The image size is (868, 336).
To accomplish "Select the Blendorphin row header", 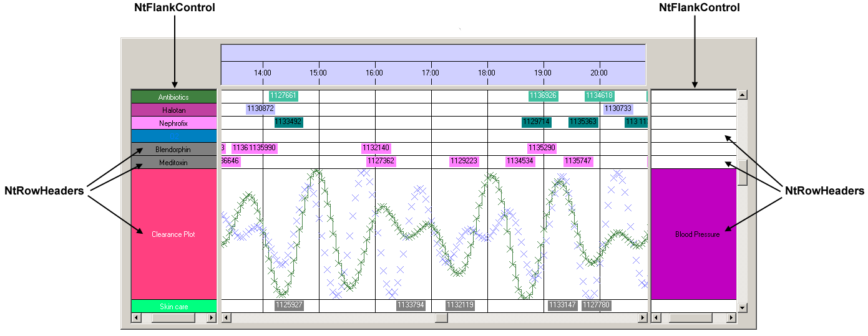I will click(x=173, y=149).
